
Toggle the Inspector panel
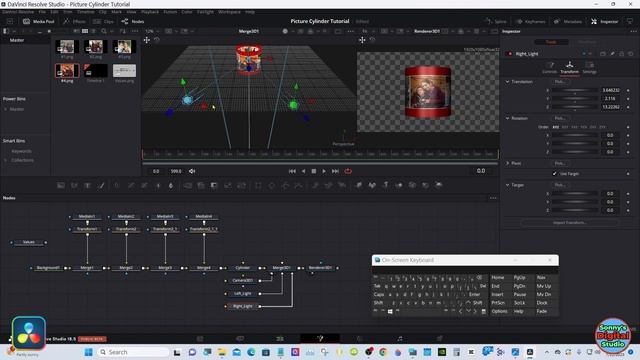click(604, 21)
